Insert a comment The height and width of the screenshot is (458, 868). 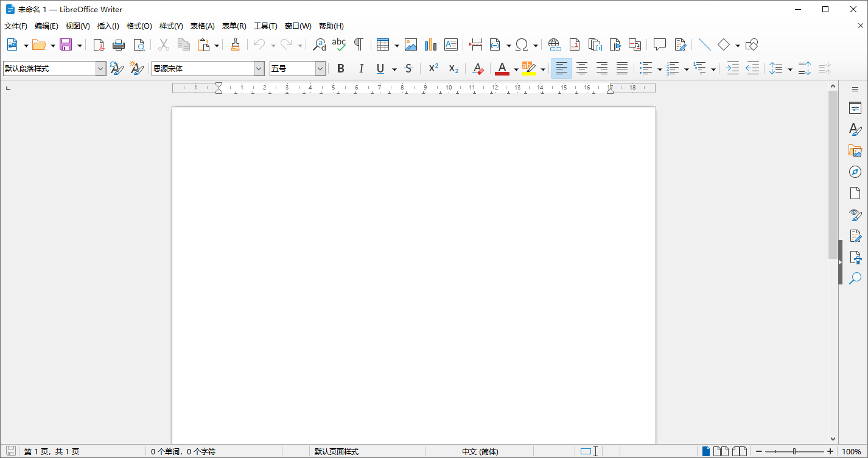659,44
